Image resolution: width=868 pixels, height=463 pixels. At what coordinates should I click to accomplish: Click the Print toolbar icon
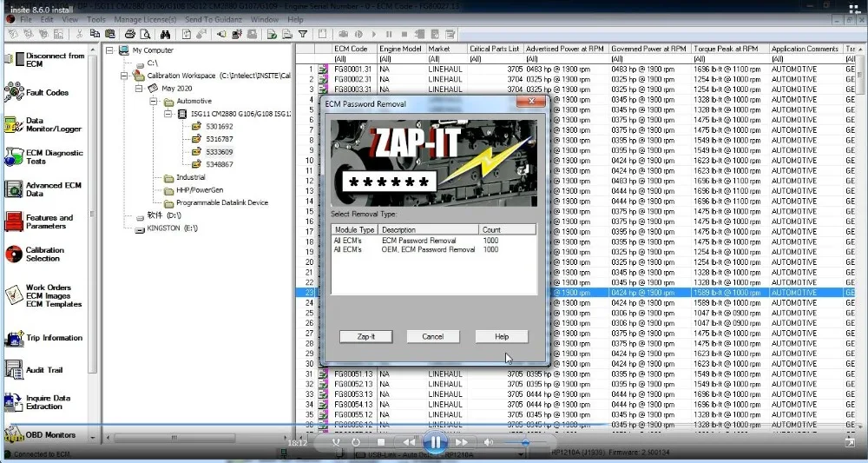pos(129,35)
